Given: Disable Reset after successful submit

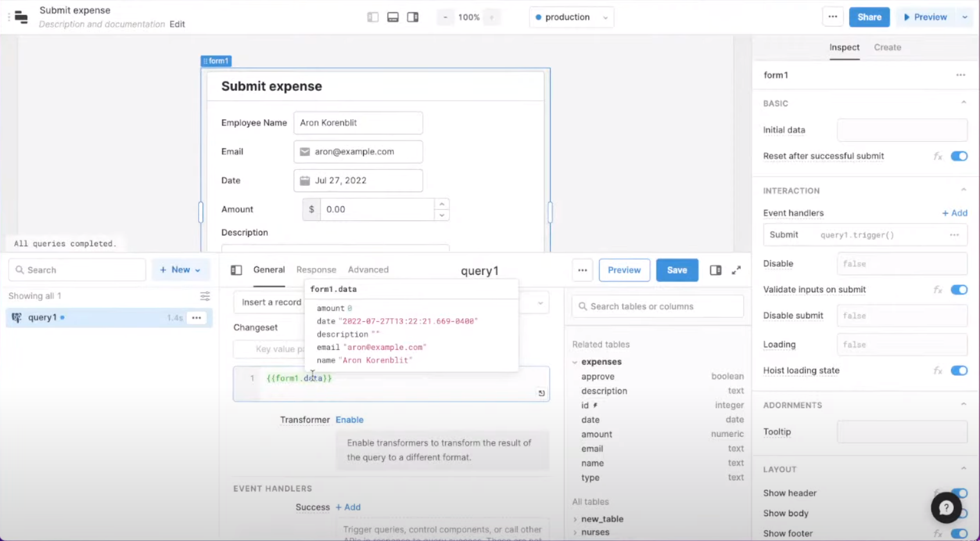Looking at the screenshot, I should tap(959, 156).
